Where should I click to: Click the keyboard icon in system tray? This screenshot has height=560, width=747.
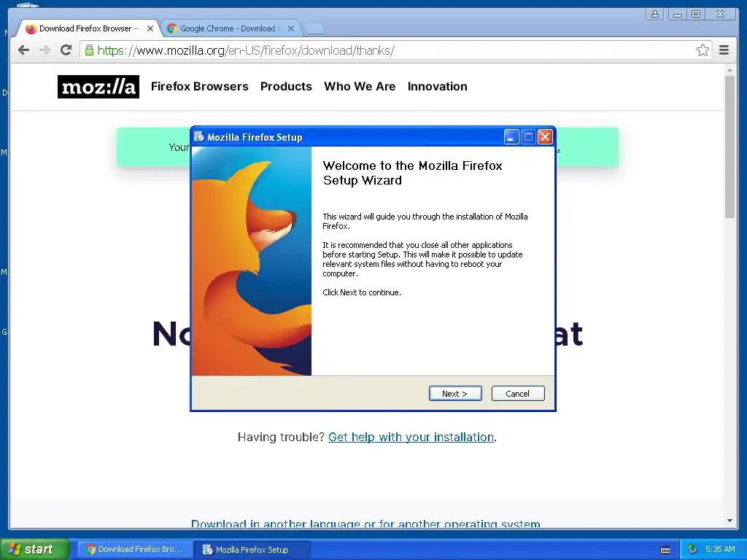(665, 550)
